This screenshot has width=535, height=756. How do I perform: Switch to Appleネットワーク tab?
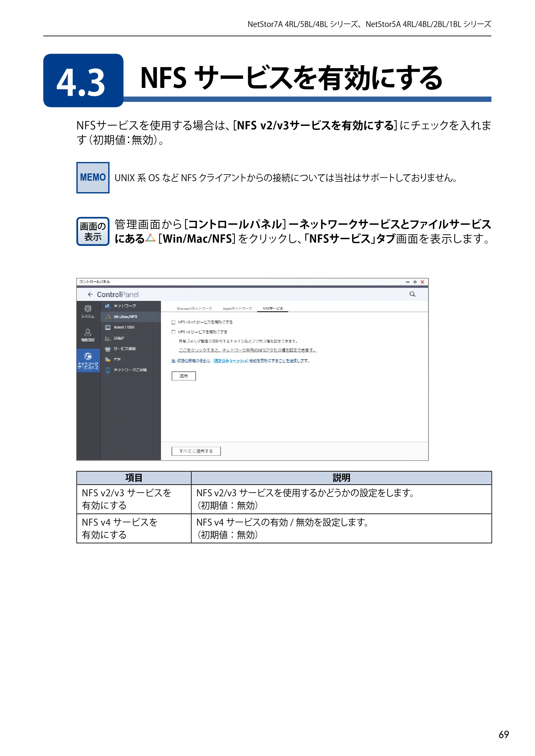[237, 309]
